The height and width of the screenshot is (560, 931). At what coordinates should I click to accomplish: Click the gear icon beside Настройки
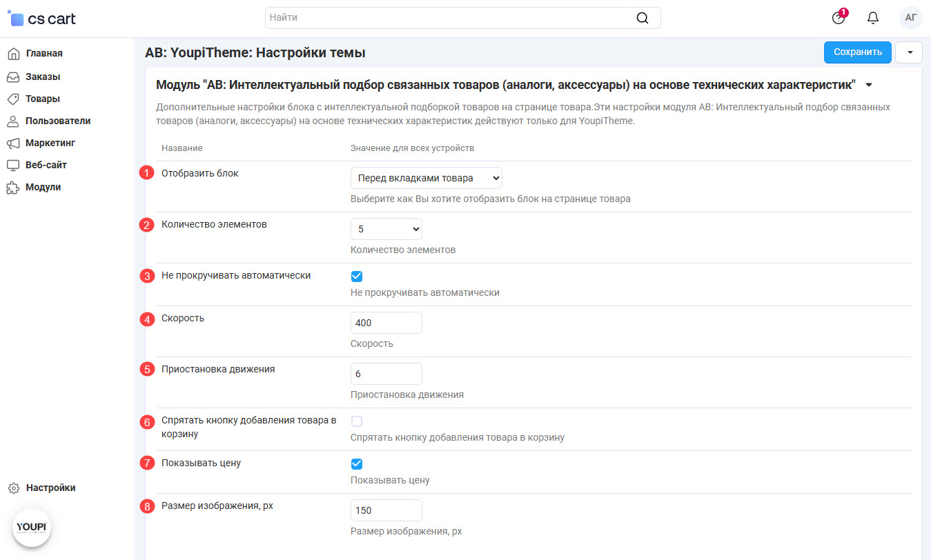click(13, 488)
